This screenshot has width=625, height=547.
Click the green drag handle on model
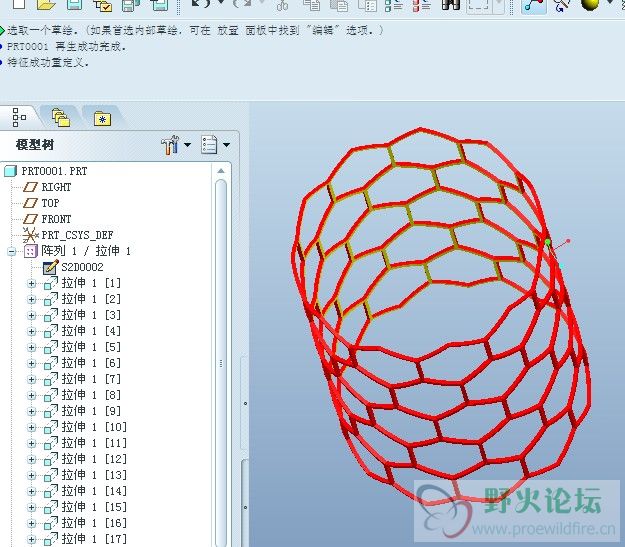pyautogui.click(x=548, y=242)
